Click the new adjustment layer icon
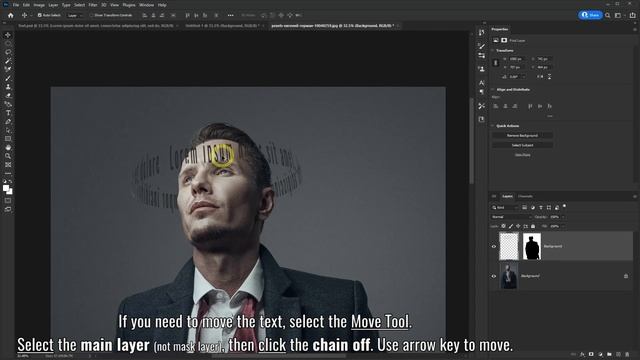The image size is (640, 360). (x=600, y=354)
